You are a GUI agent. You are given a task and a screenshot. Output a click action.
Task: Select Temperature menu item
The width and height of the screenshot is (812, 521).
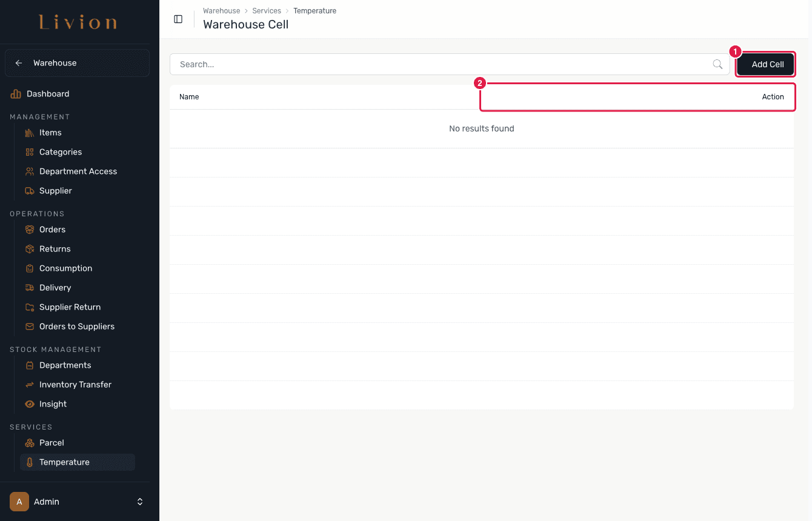tap(78, 462)
